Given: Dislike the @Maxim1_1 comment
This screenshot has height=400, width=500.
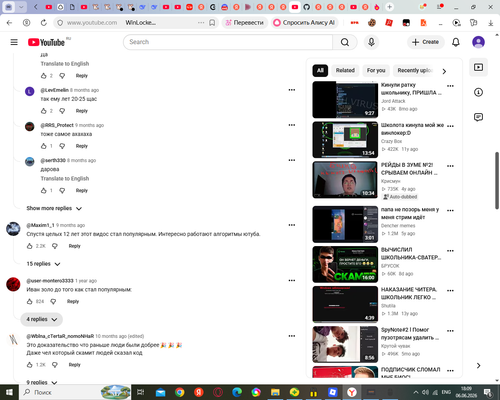Looking at the screenshot, I should [55, 246].
